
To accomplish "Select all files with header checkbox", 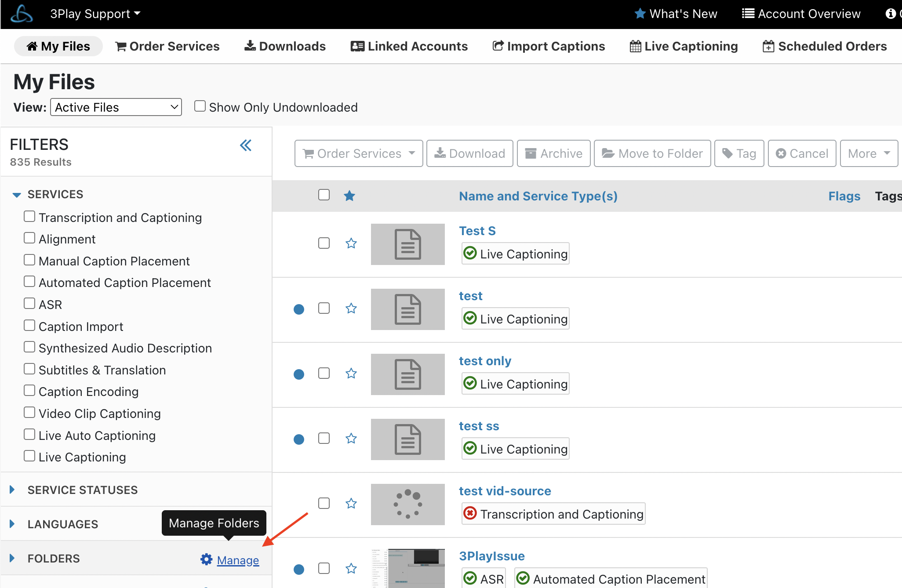I will (x=324, y=195).
